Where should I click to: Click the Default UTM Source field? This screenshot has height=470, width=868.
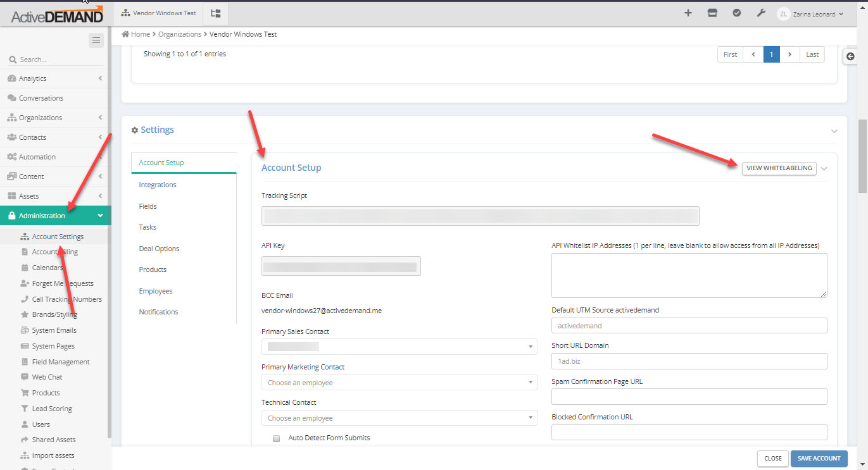[x=689, y=326]
